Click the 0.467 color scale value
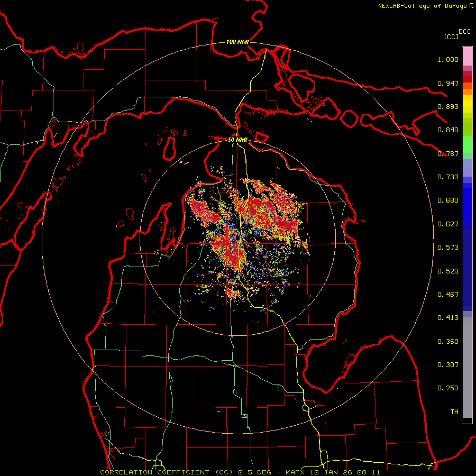 [x=448, y=295]
